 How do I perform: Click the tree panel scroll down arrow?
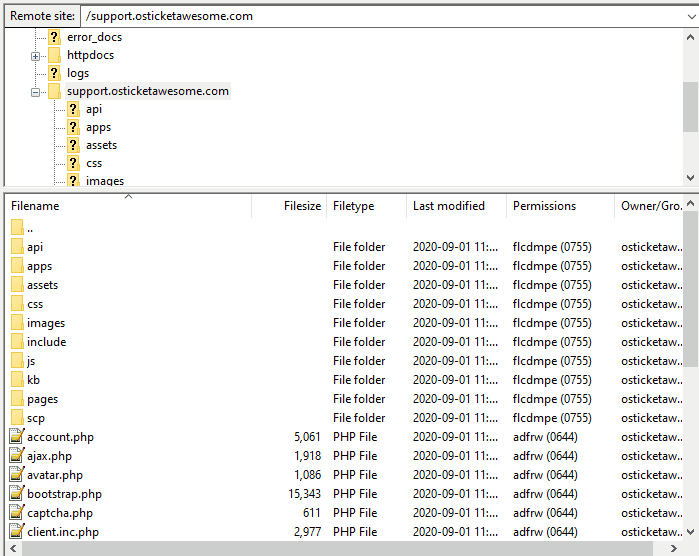pos(690,178)
